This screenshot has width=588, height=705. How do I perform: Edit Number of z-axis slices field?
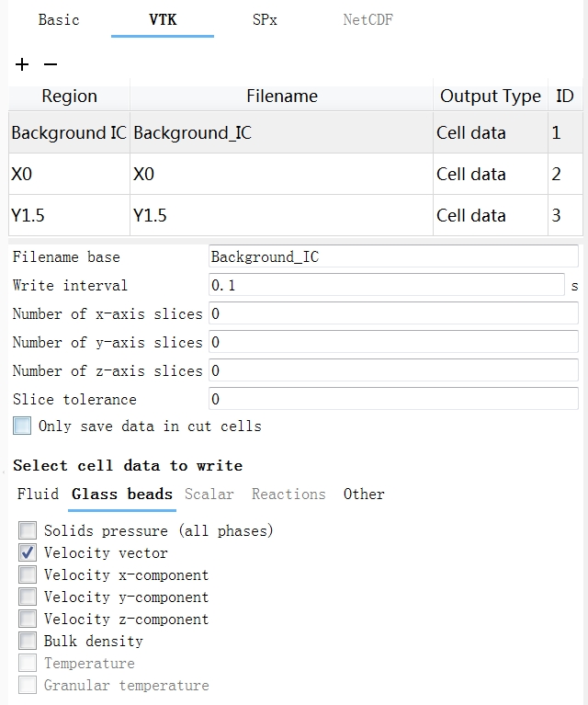pos(393,371)
